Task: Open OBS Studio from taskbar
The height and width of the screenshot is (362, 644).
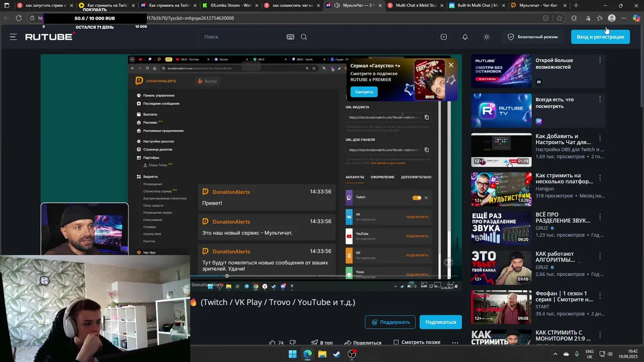Action: (352, 354)
